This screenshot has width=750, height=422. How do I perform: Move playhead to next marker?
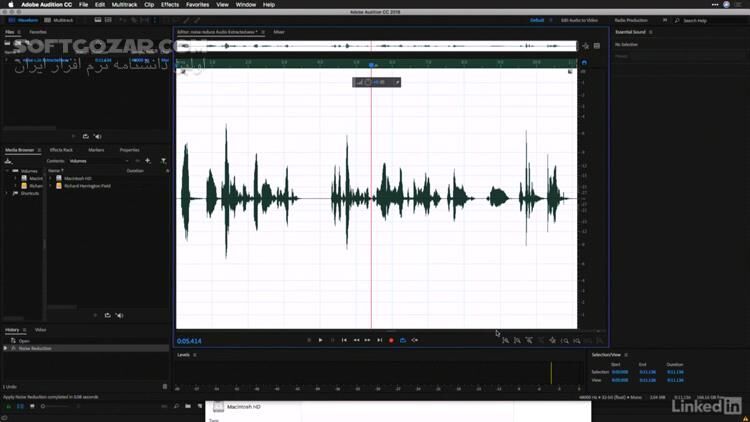tap(379, 340)
